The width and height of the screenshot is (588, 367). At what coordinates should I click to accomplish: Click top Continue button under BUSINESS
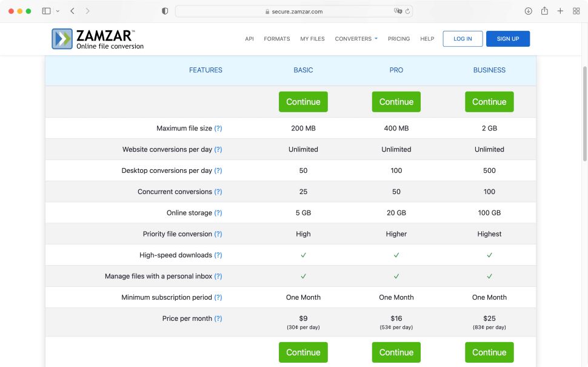point(489,102)
